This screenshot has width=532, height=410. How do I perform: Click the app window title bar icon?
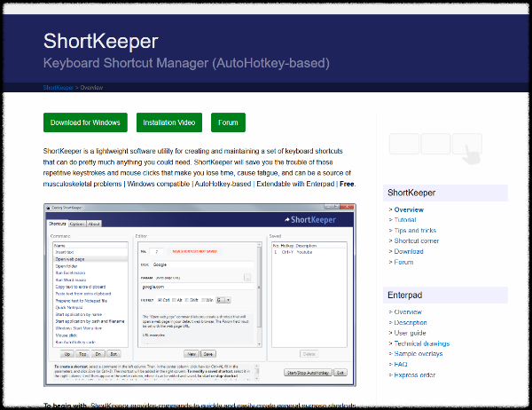point(48,208)
